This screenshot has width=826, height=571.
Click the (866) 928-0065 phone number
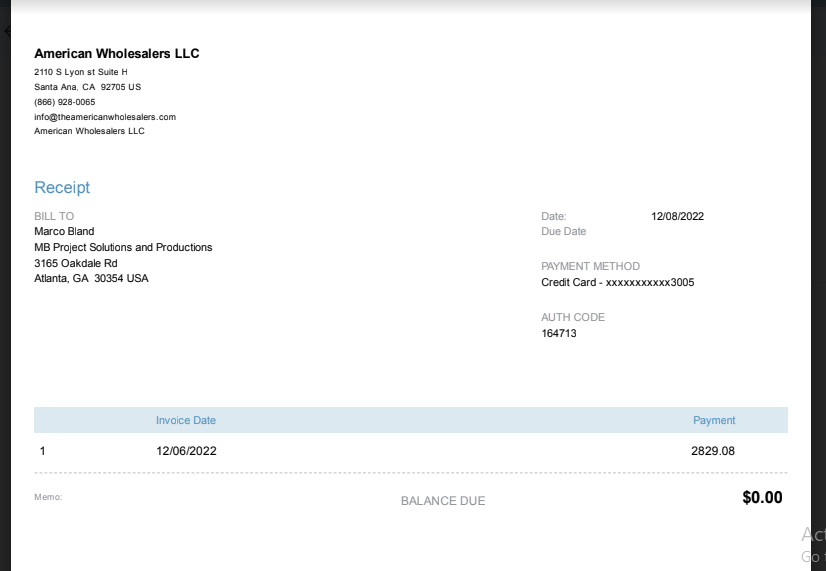pos(65,102)
